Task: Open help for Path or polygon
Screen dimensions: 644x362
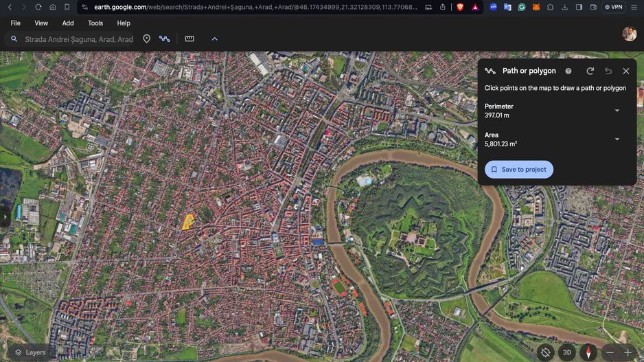Action: click(568, 71)
